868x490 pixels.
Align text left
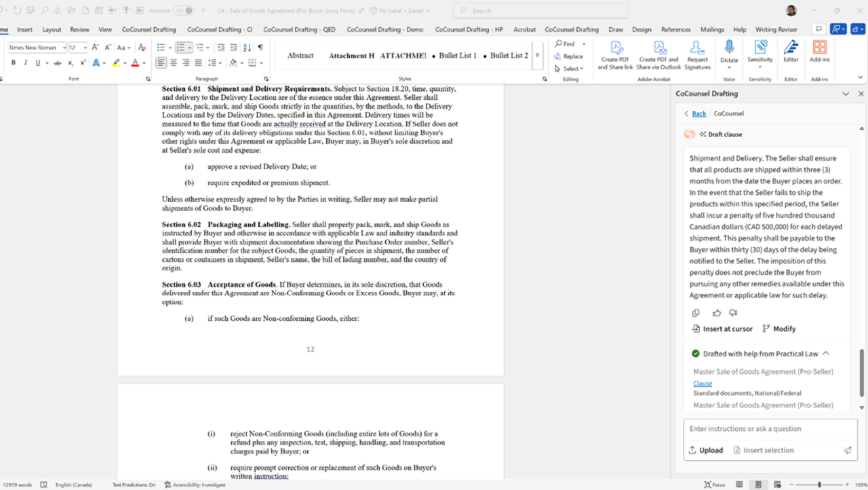161,62
